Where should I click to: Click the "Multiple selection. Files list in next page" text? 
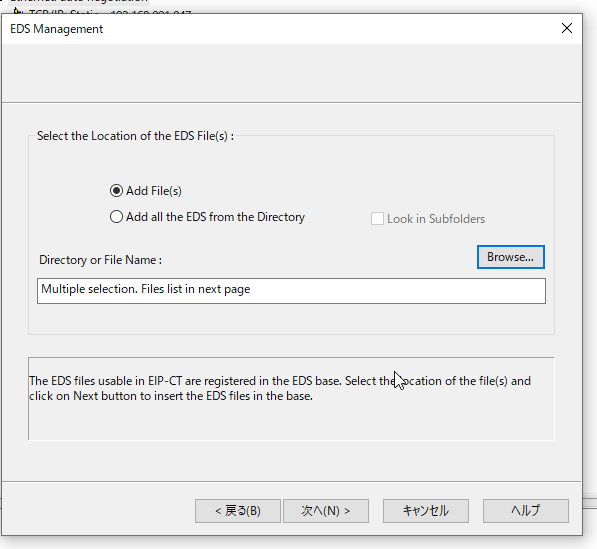click(145, 289)
